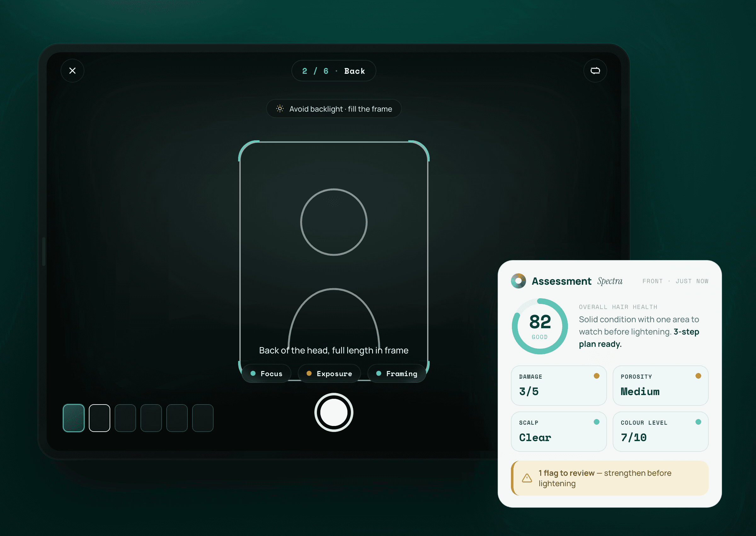The height and width of the screenshot is (536, 756).
Task: Click the sun icon in the backlight tip
Action: click(x=280, y=108)
